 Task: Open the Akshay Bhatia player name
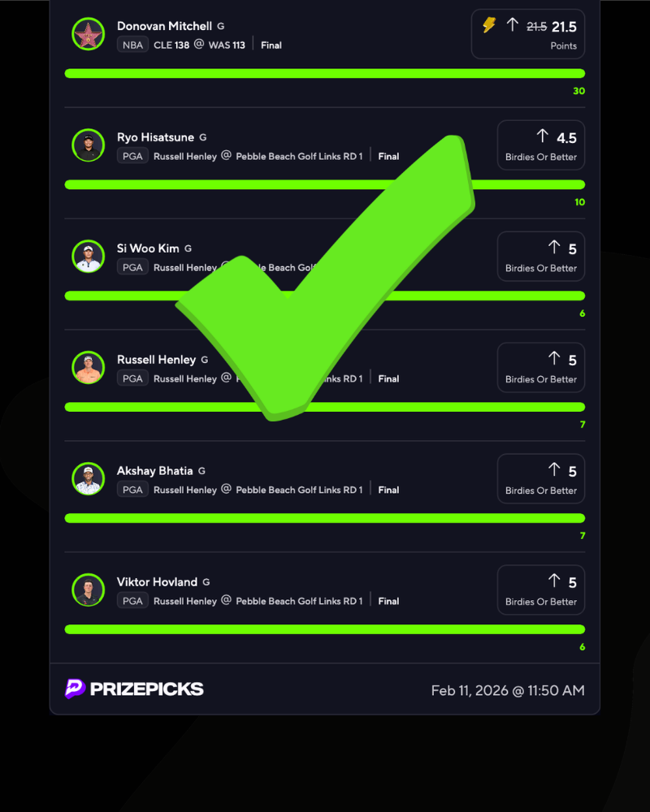pos(155,471)
